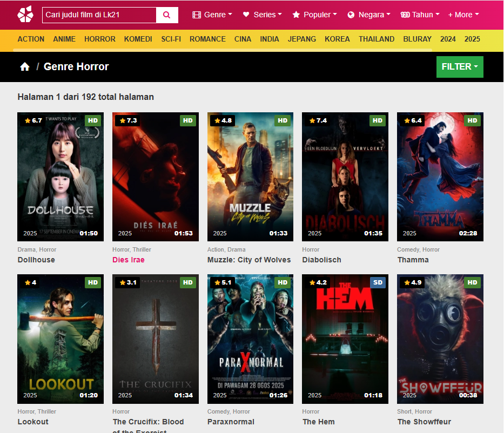
Task: Open the Genre dropdown menu
Action: (212, 15)
